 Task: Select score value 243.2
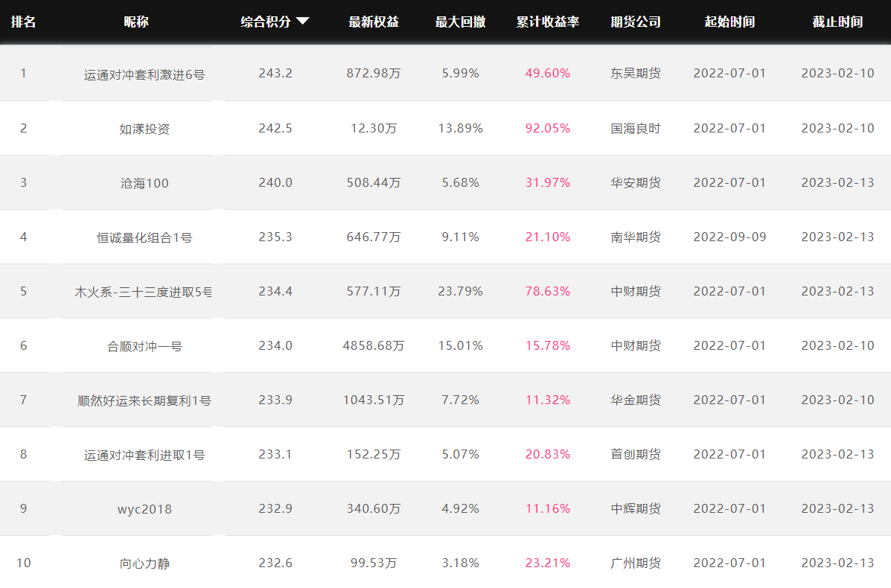(275, 73)
